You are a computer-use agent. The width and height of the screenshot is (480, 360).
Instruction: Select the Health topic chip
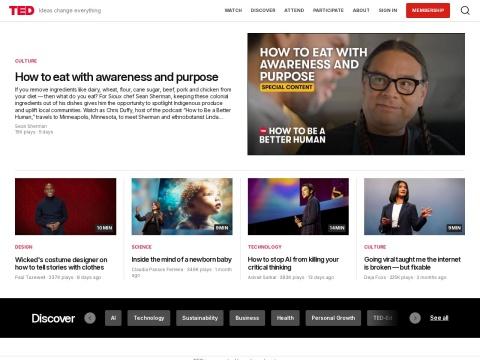(285, 318)
